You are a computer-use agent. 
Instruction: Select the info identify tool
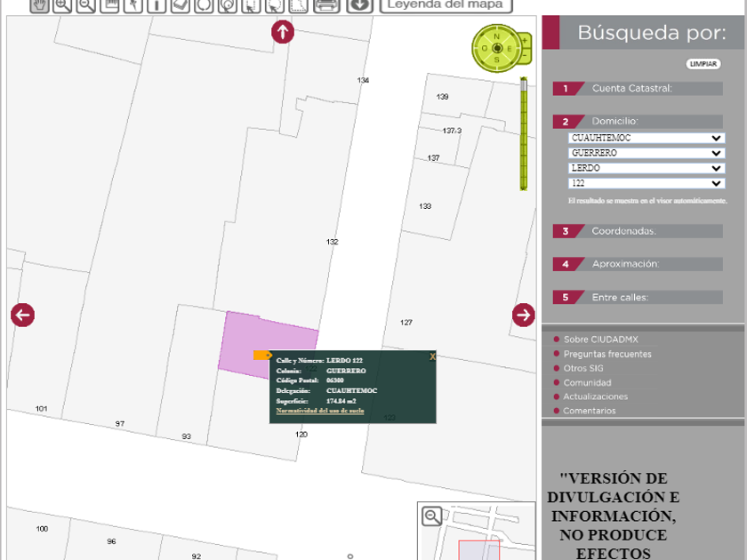pyautogui.click(x=157, y=5)
